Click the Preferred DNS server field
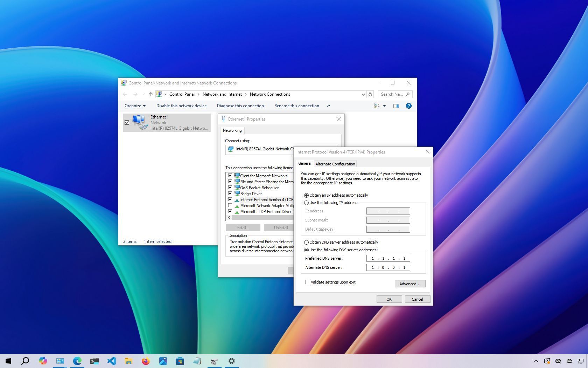Viewport: 588px width, 368px height. pyautogui.click(x=388, y=258)
